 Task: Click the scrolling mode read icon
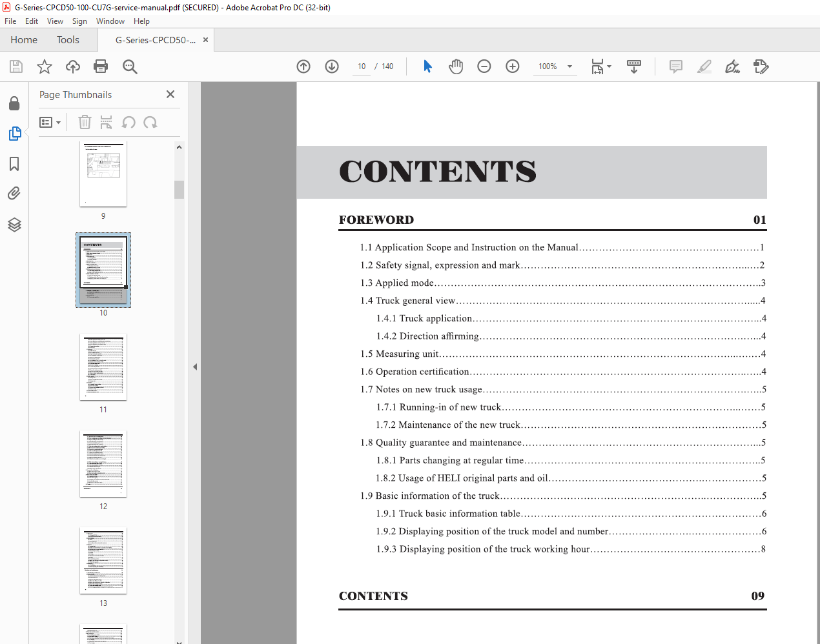click(634, 66)
